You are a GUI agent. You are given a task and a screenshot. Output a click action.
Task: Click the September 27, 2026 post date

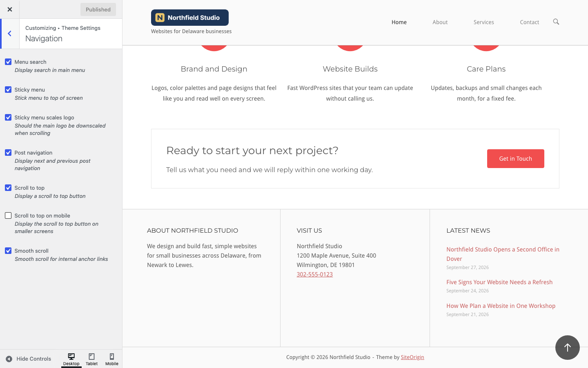468,267
